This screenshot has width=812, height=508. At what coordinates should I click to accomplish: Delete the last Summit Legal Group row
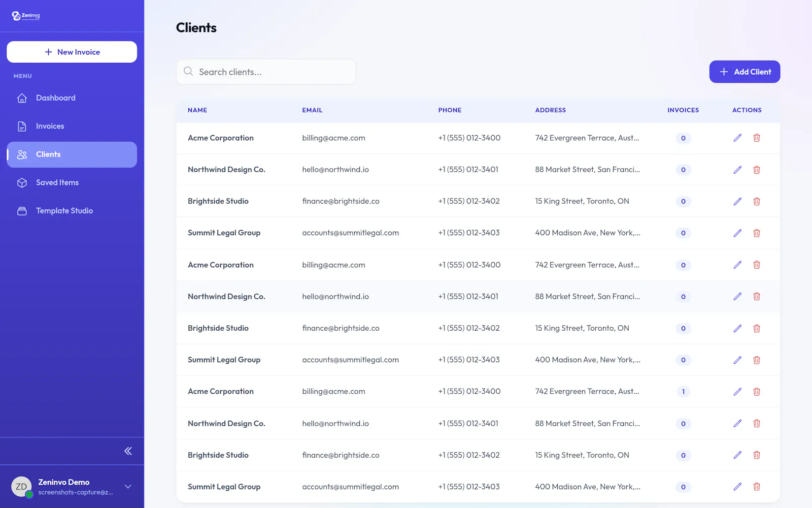click(x=757, y=487)
